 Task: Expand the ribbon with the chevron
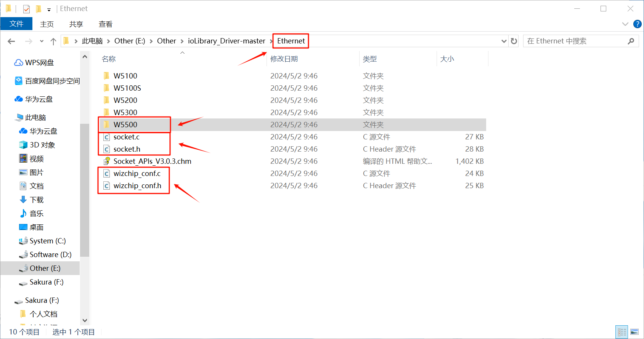[625, 24]
